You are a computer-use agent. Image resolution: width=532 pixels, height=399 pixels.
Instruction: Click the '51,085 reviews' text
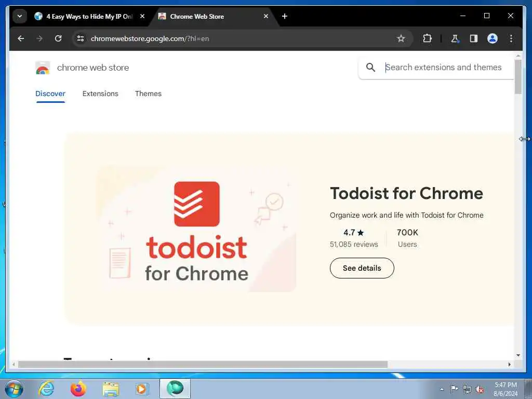tap(354, 244)
